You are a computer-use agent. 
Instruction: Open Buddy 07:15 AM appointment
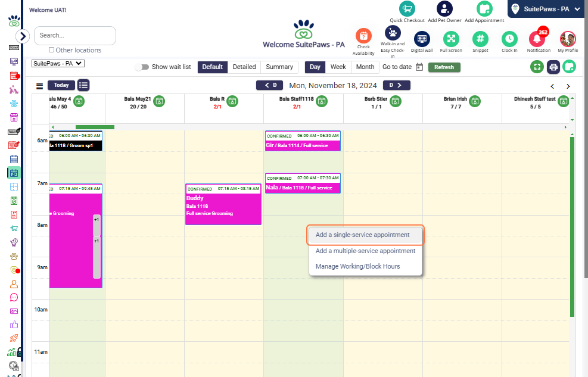(x=223, y=204)
